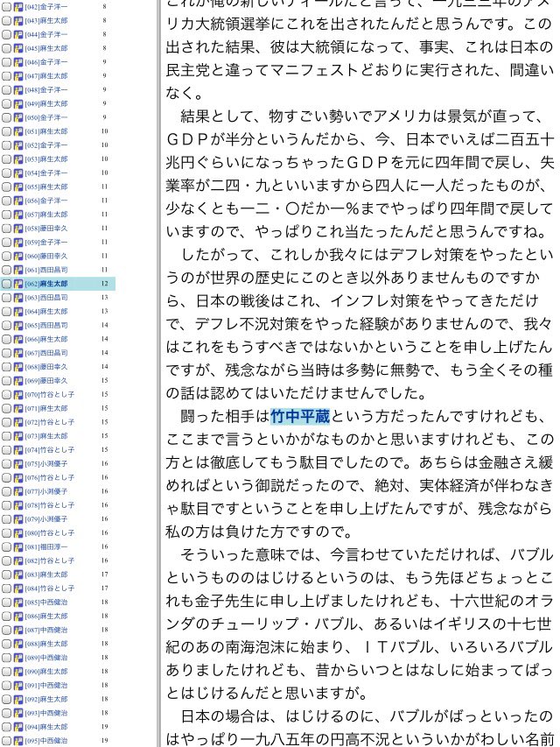Open speech [055]麻生太郎

pos(46,187)
